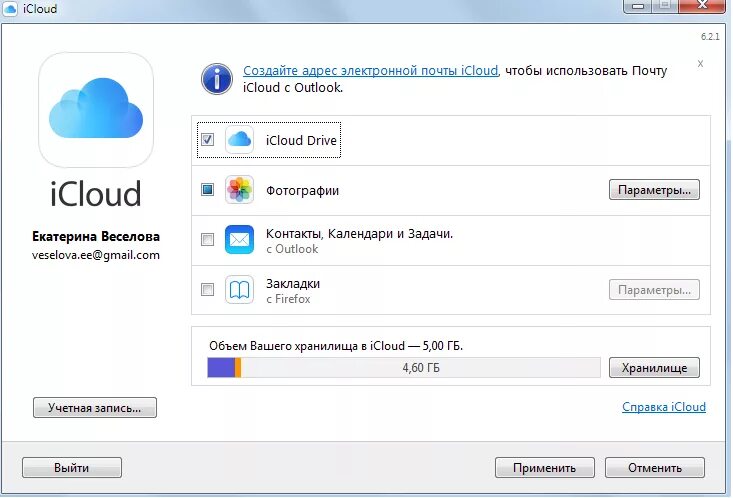Screen dimensions: 733x498
Task: Dismiss the info banner with x
Action: click(x=700, y=64)
